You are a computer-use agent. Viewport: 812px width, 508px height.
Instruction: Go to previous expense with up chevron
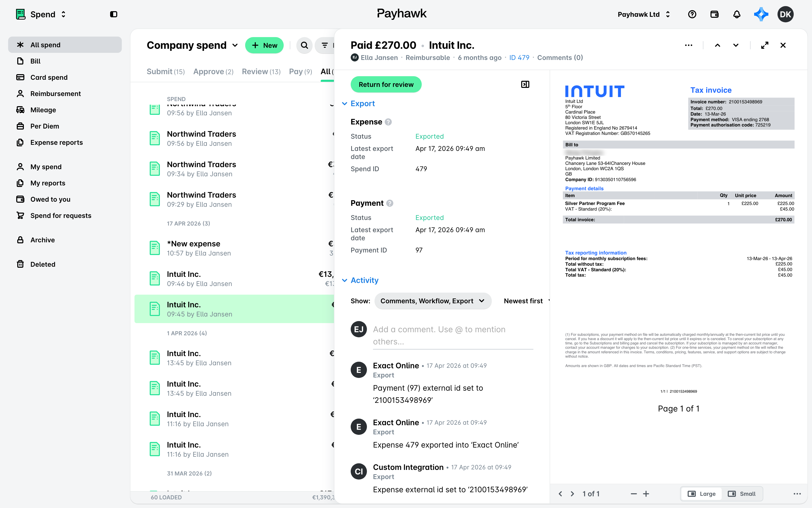717,45
